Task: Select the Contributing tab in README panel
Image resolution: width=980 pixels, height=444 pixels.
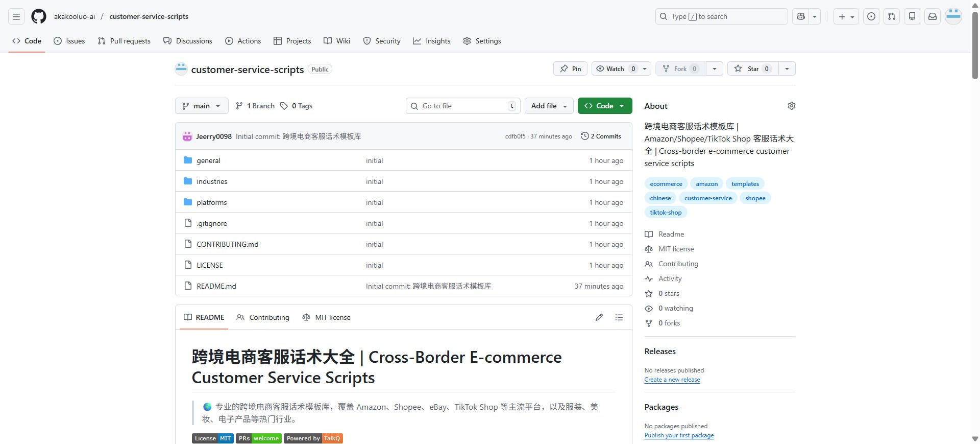Action: click(263, 317)
